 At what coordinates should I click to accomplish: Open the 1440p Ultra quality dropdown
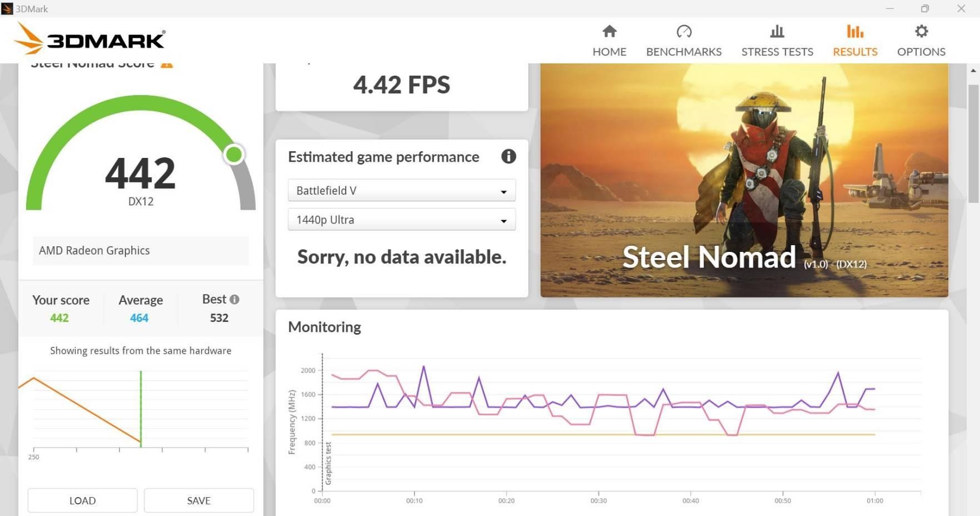[401, 220]
